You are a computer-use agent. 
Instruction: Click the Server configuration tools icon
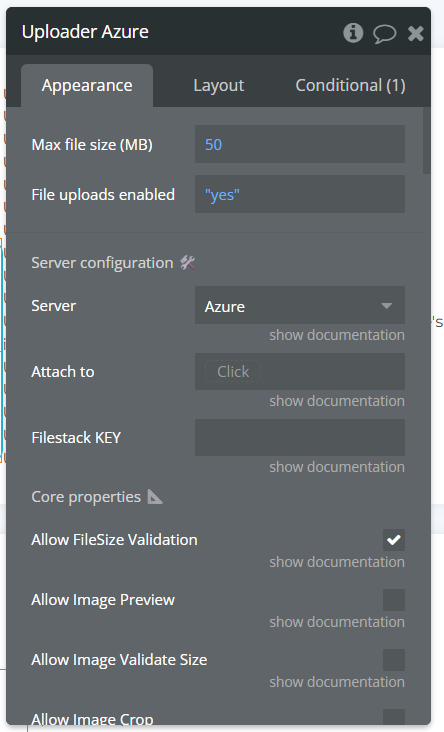tap(188, 263)
